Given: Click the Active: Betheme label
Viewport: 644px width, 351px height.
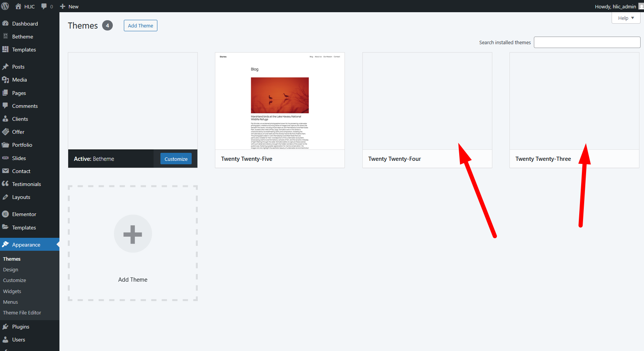Looking at the screenshot, I should (x=94, y=159).
